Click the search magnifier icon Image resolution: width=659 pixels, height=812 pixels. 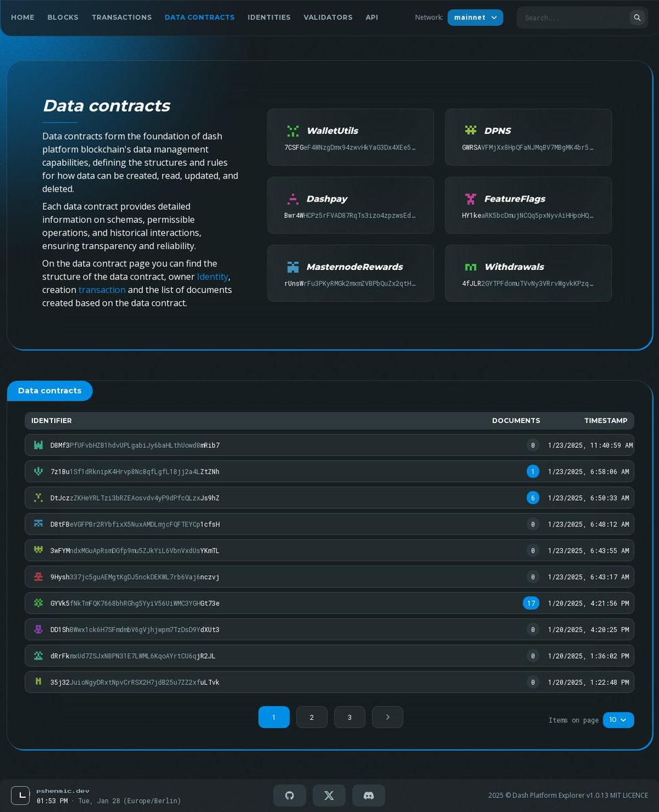coord(637,17)
